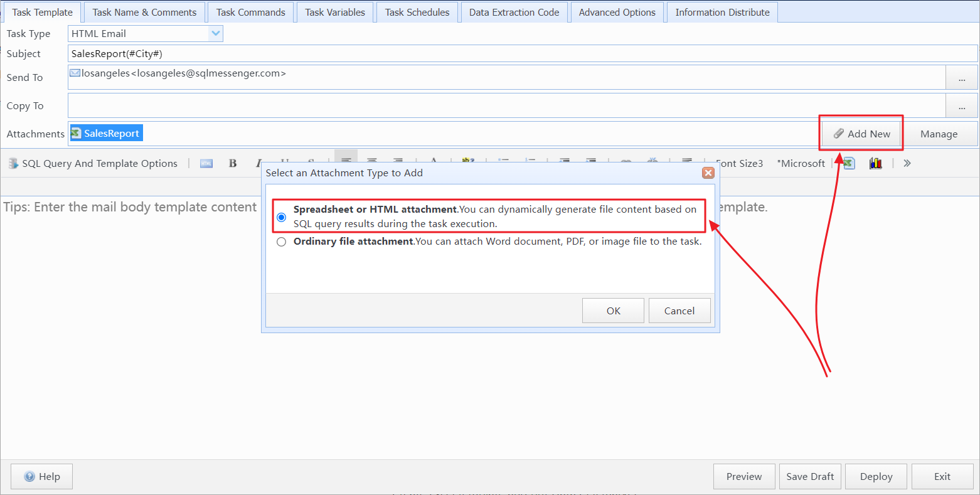The height and width of the screenshot is (495, 980).
Task: Switch to the Task Schedules tab
Action: [x=417, y=11]
